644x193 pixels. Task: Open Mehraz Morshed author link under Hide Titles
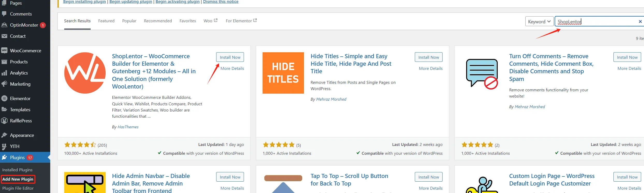pos(331,99)
